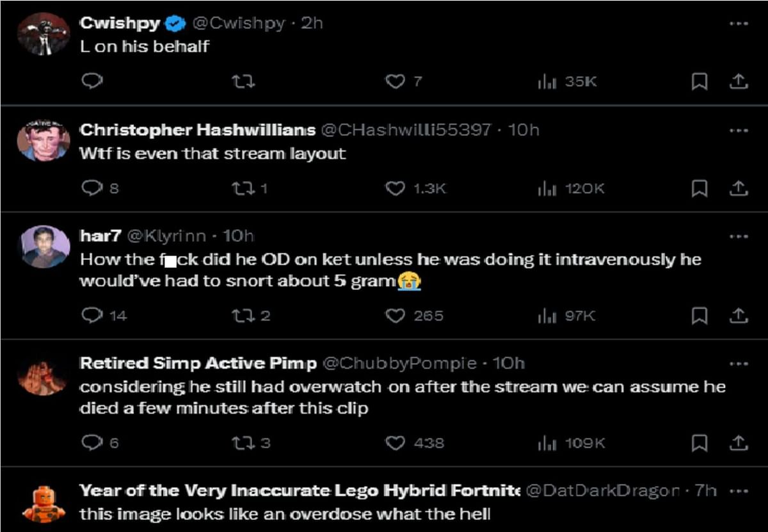Click har7's profile avatar

coord(44,246)
